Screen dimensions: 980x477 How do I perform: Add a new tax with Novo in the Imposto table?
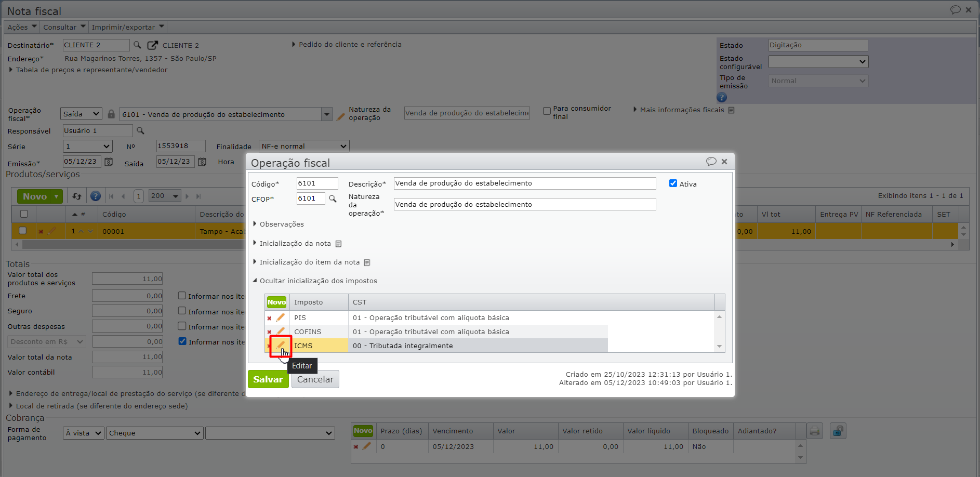(276, 302)
